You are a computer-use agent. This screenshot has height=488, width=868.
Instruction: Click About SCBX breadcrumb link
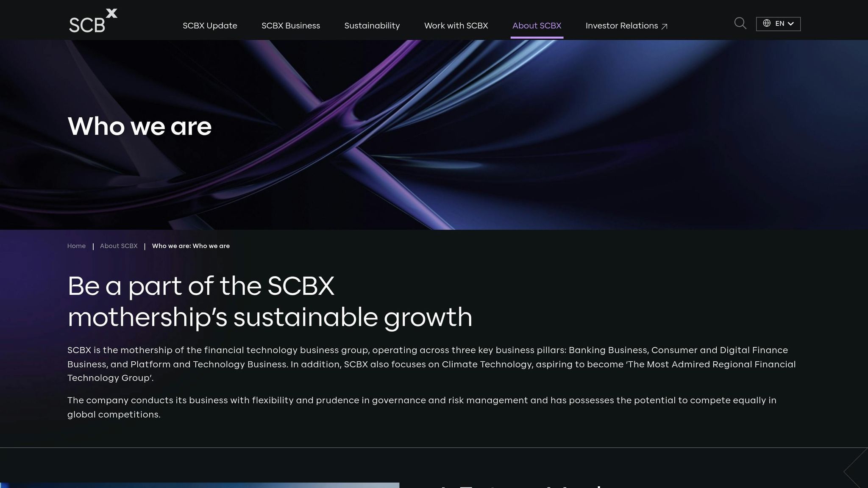click(119, 246)
